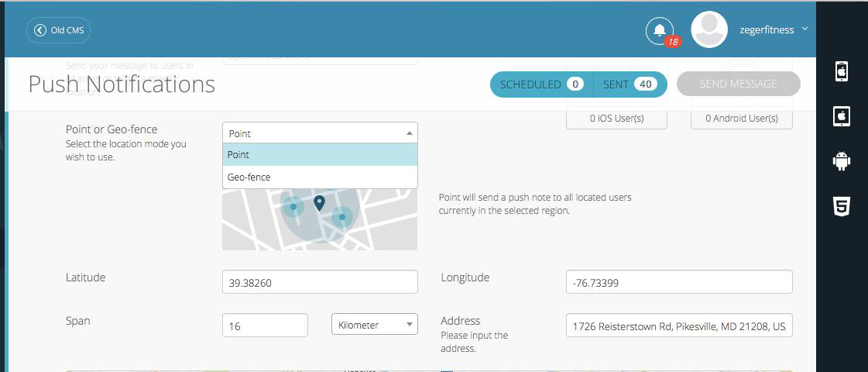Click the back arrow in Old CMS

pyautogui.click(x=40, y=30)
